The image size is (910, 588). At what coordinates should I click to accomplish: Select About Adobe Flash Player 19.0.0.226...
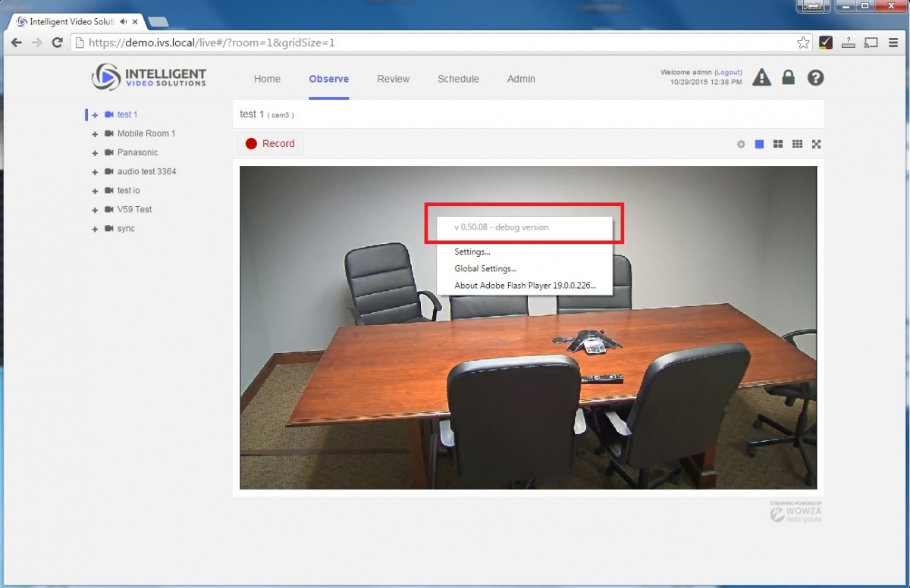(x=525, y=286)
